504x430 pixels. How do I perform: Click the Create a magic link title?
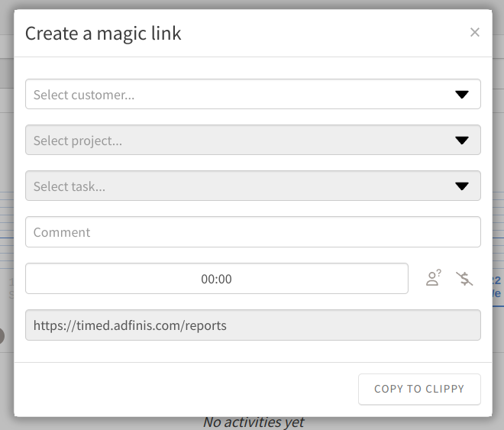click(103, 33)
